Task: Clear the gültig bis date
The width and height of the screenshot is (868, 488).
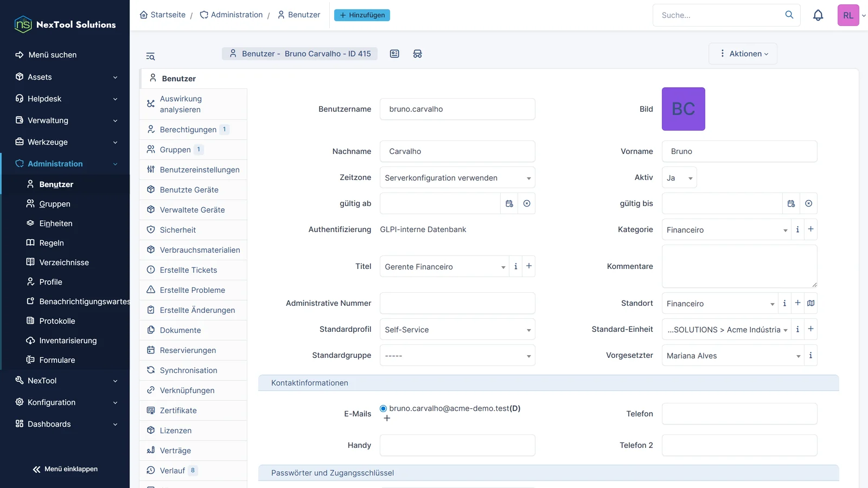Action: (x=809, y=203)
